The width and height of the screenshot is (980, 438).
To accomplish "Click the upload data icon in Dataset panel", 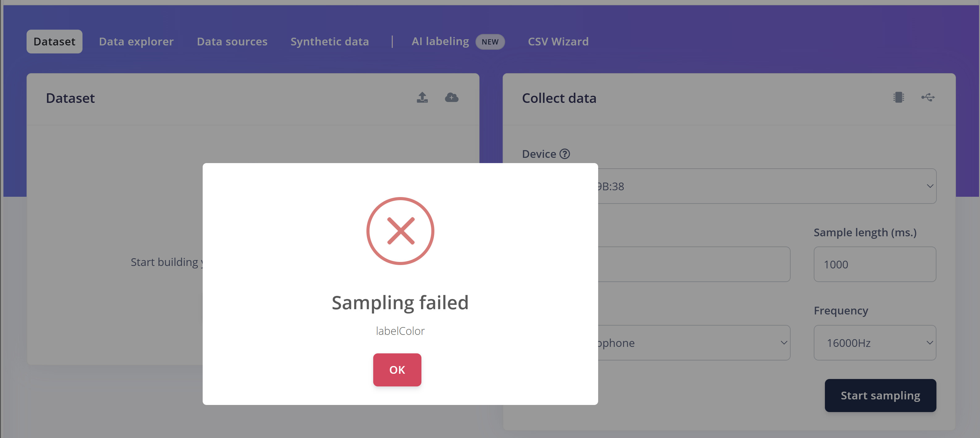I will point(422,98).
